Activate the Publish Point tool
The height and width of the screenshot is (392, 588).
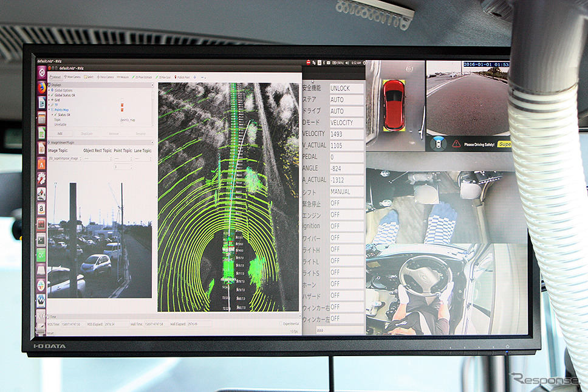pyautogui.click(x=182, y=77)
